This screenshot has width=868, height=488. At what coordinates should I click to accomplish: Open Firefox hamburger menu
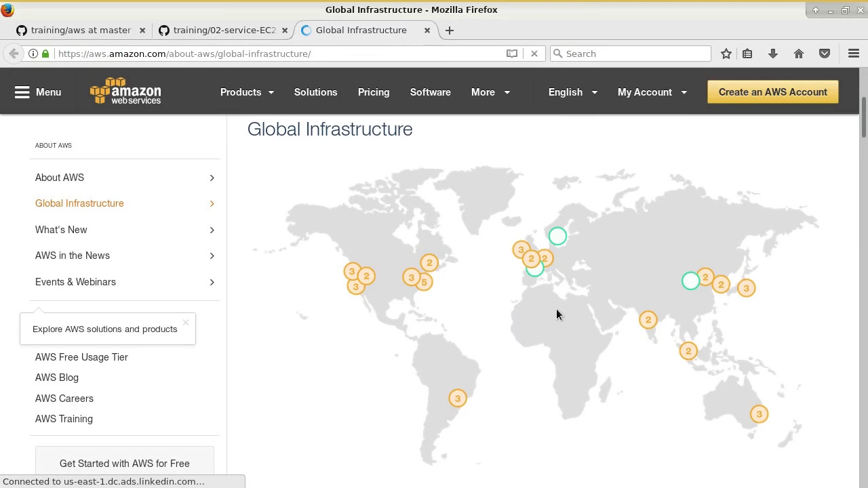pos(854,54)
